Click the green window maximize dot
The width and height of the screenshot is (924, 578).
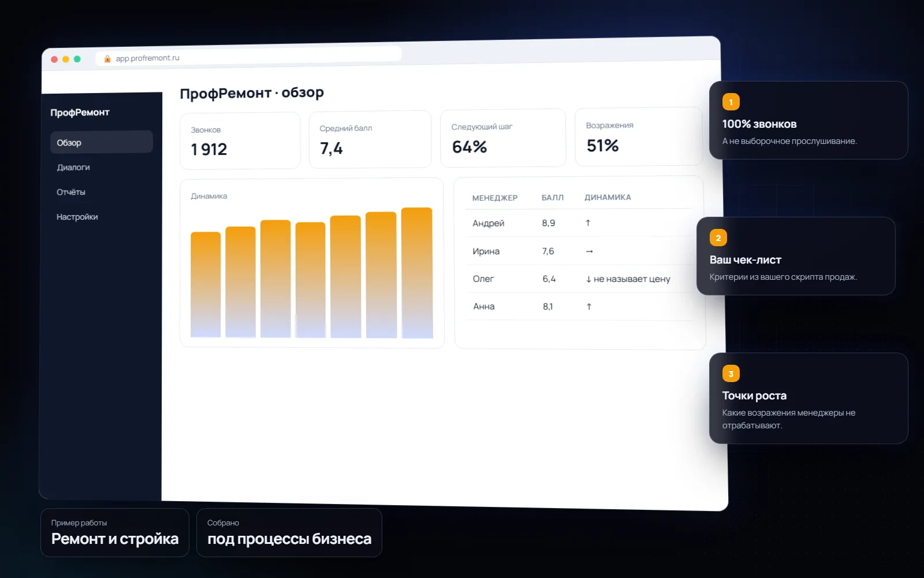77,59
